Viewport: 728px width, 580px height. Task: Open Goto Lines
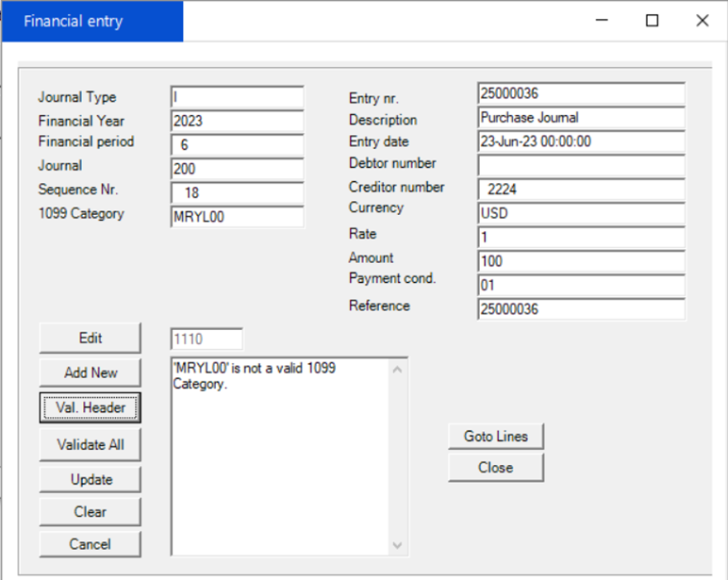[x=495, y=436]
